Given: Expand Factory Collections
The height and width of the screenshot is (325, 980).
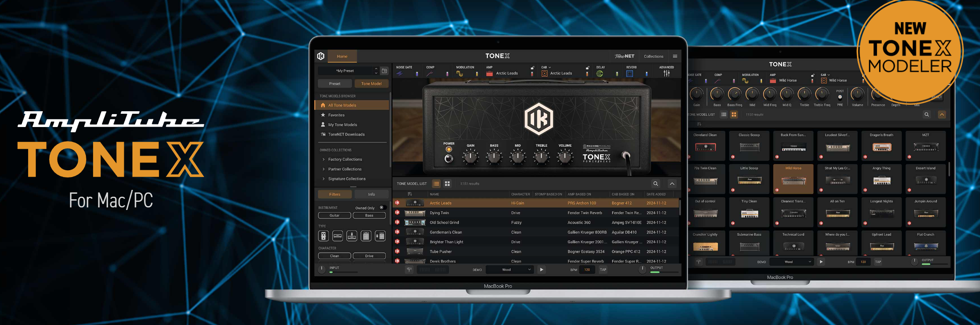Looking at the screenshot, I should coord(323,160).
